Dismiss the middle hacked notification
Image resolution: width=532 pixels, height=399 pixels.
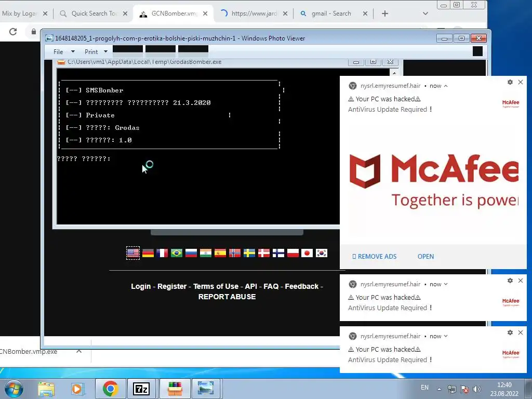point(521,281)
